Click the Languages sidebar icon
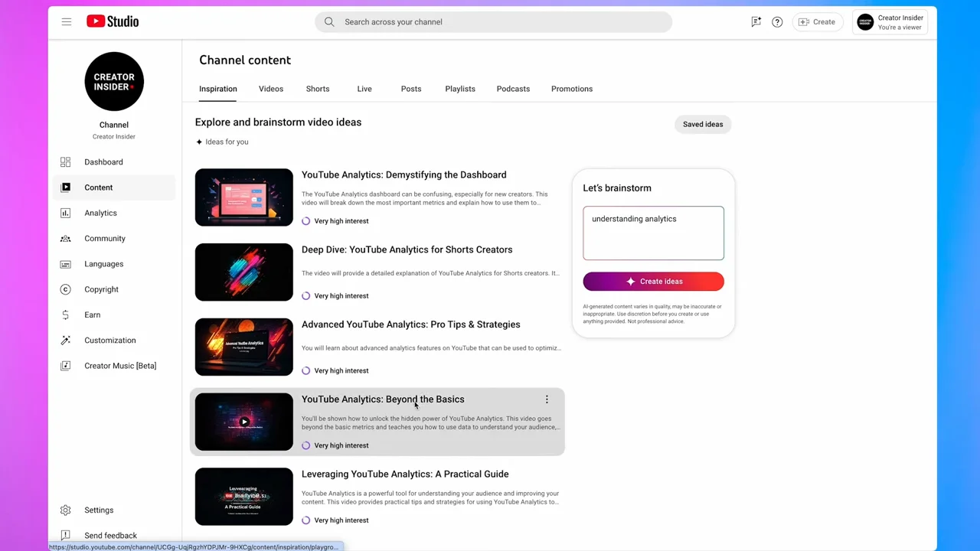This screenshot has width=980, height=551. pyautogui.click(x=65, y=264)
